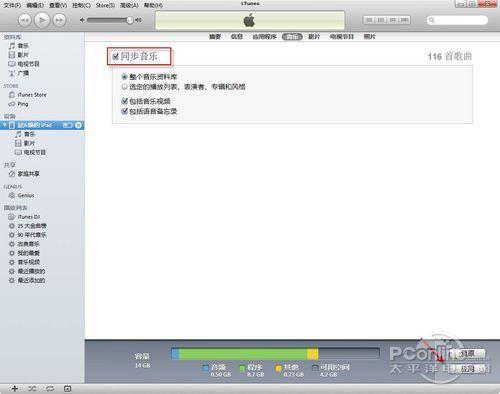Switch to the 应用程序 apps tab

point(265,37)
